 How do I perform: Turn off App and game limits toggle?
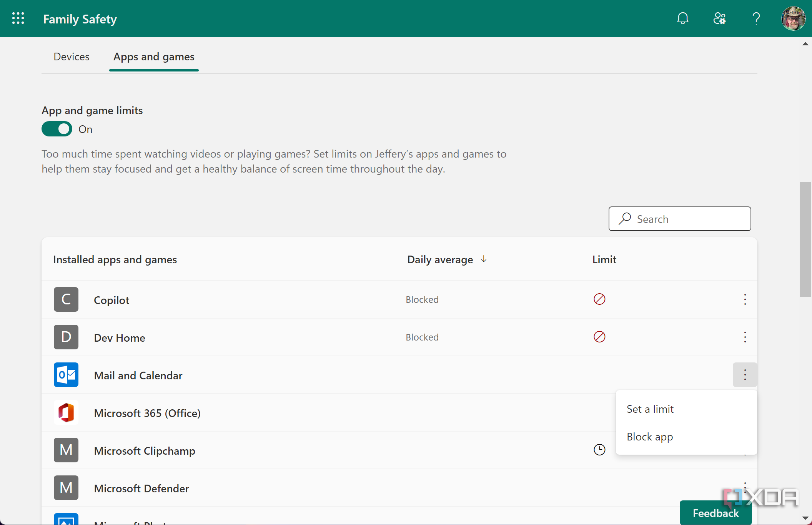[57, 129]
